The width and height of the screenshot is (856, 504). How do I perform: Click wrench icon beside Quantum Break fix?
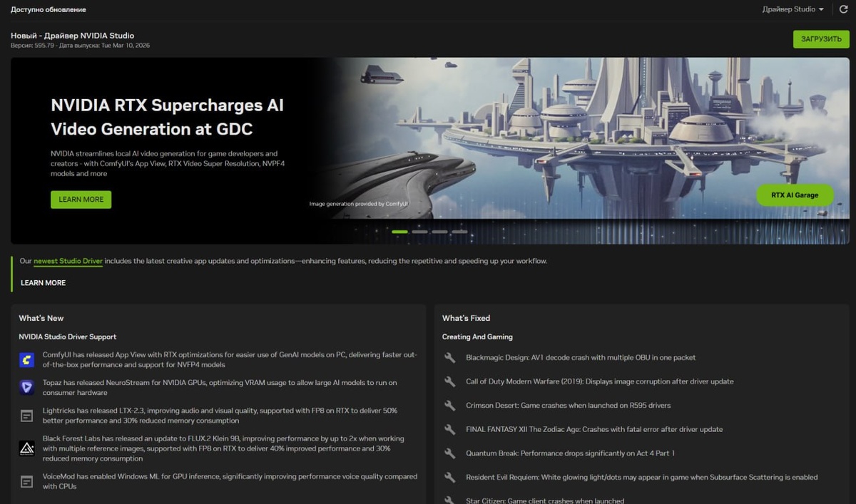click(449, 453)
